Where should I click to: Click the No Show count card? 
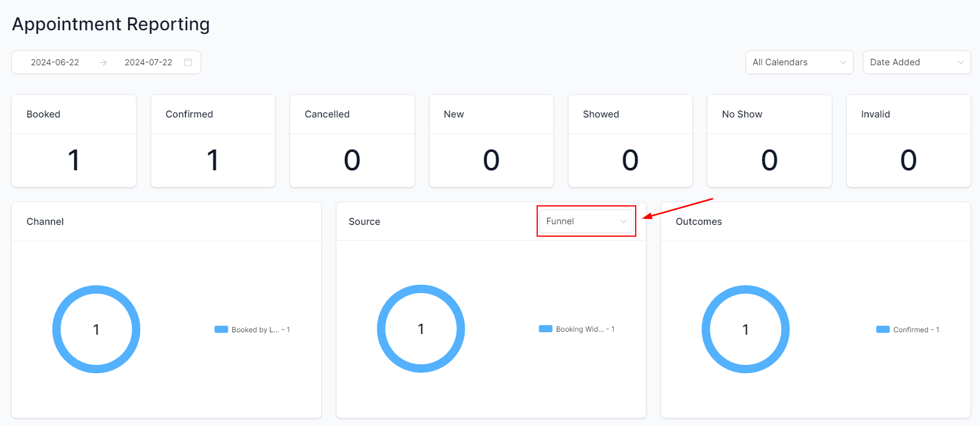pyautogui.click(x=769, y=141)
